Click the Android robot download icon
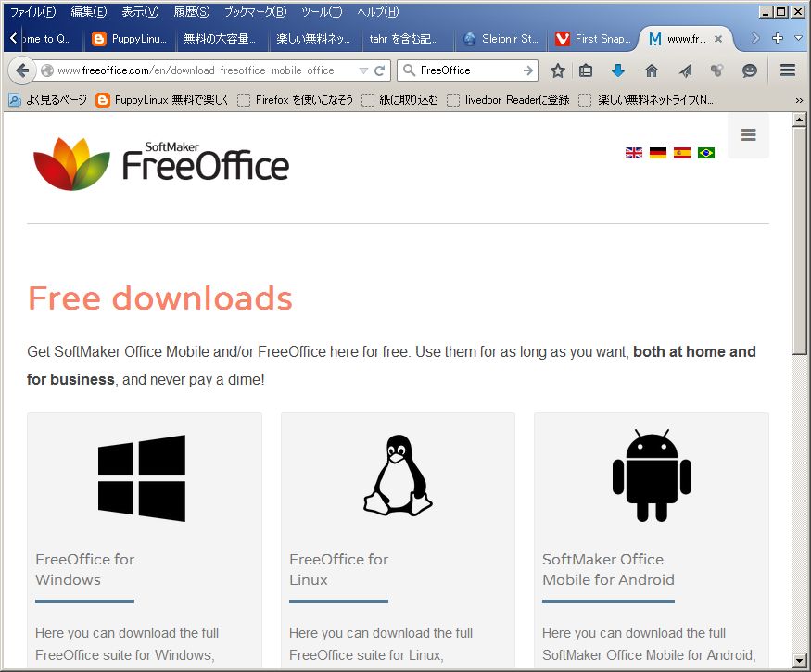The height and width of the screenshot is (672, 811). 652,475
